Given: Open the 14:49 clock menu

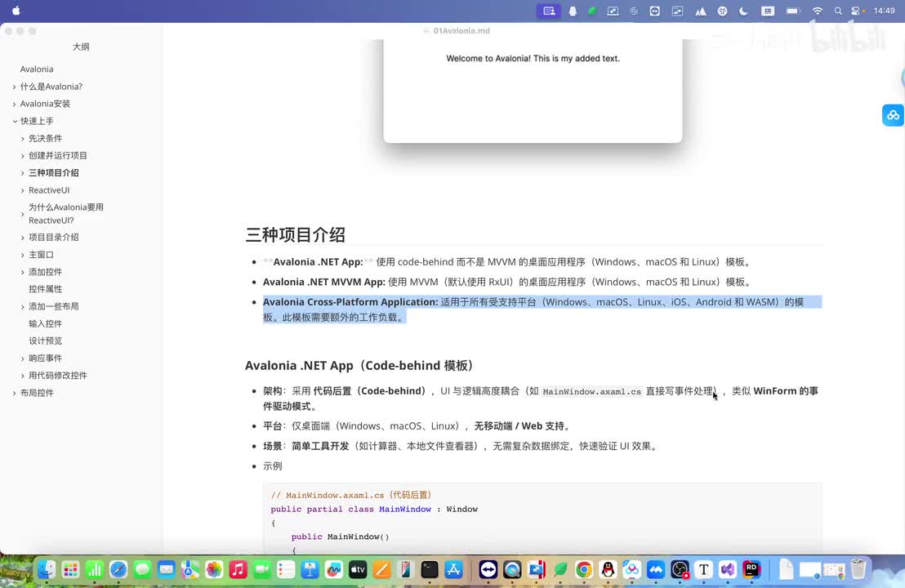Looking at the screenshot, I should [x=885, y=11].
